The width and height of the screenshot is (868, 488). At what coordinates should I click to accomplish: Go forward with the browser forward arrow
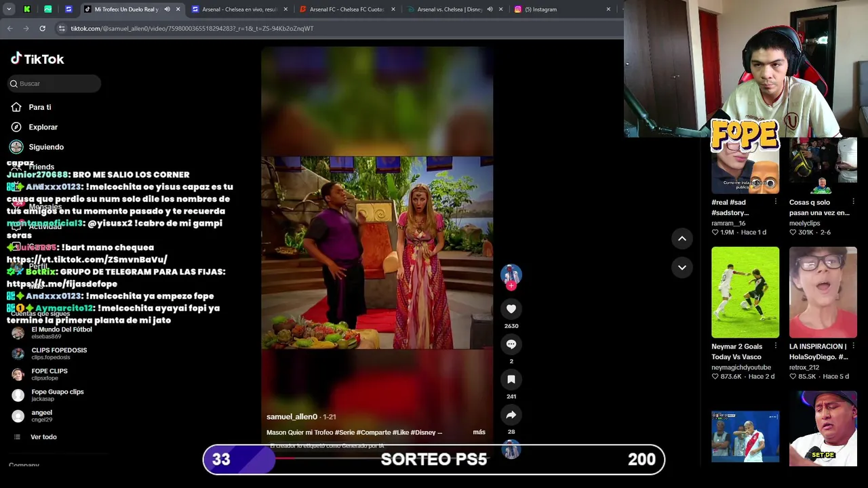[26, 28]
